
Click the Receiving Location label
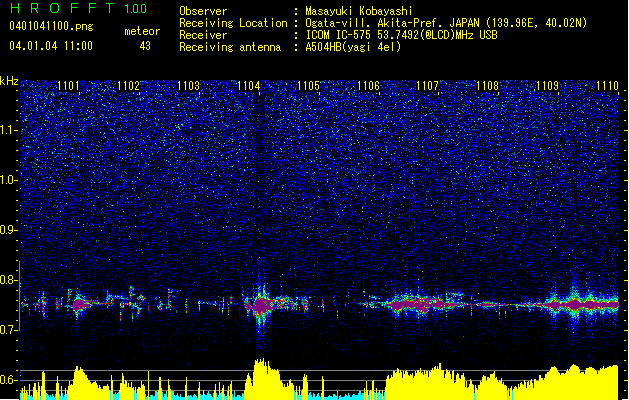pyautogui.click(x=233, y=23)
